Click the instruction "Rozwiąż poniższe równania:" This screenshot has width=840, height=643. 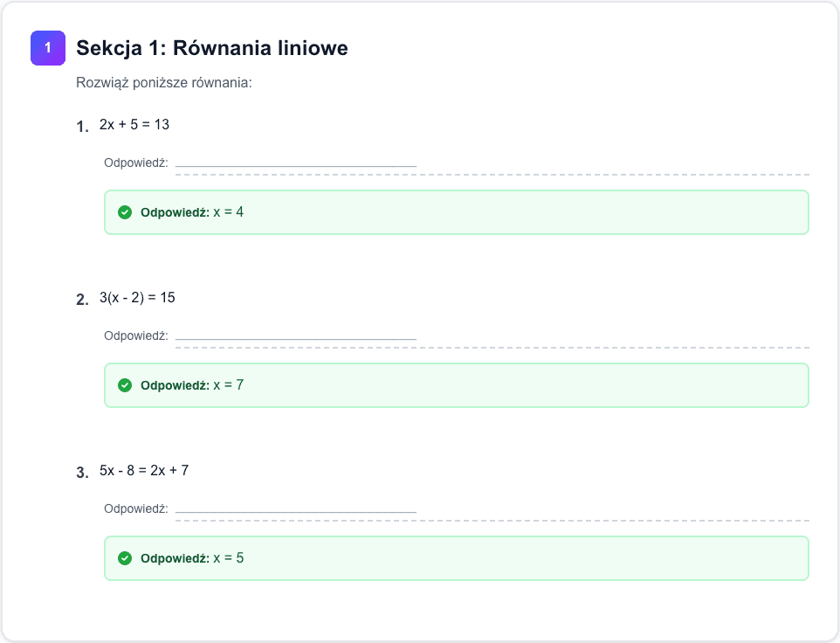(164, 83)
